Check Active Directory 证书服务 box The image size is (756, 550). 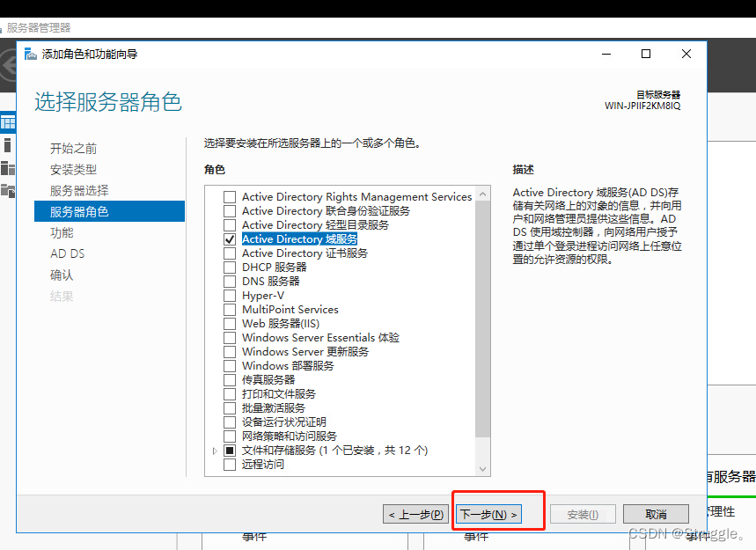tap(230, 253)
